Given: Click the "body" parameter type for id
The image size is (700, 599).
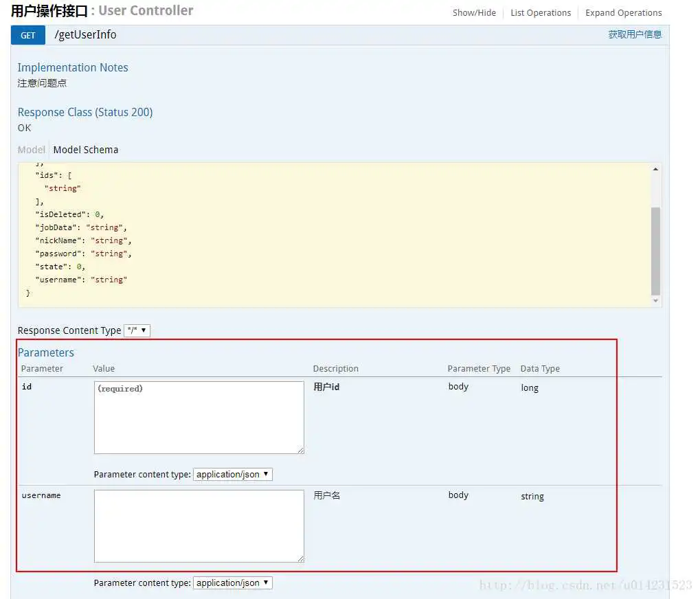Looking at the screenshot, I should tap(458, 387).
